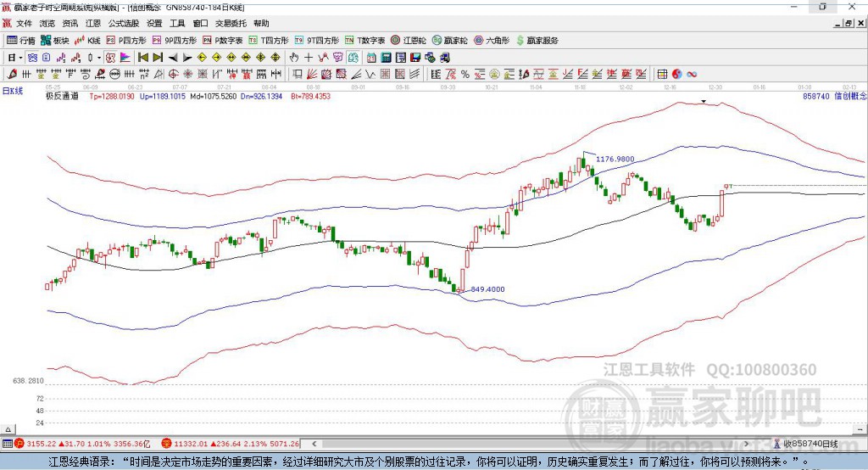Click 858740 信创概念 stock code label
The image size is (868, 470).
click(835, 96)
